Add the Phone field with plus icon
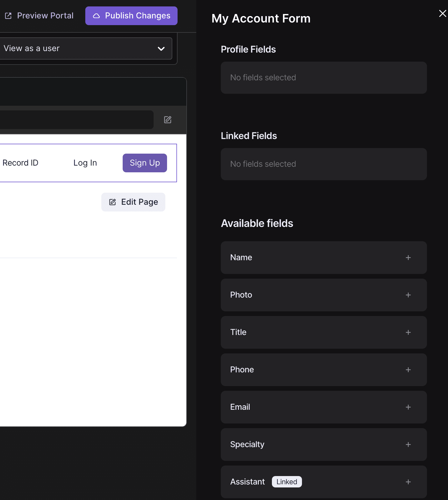Screen dimensions: 448x500 pos(408,370)
